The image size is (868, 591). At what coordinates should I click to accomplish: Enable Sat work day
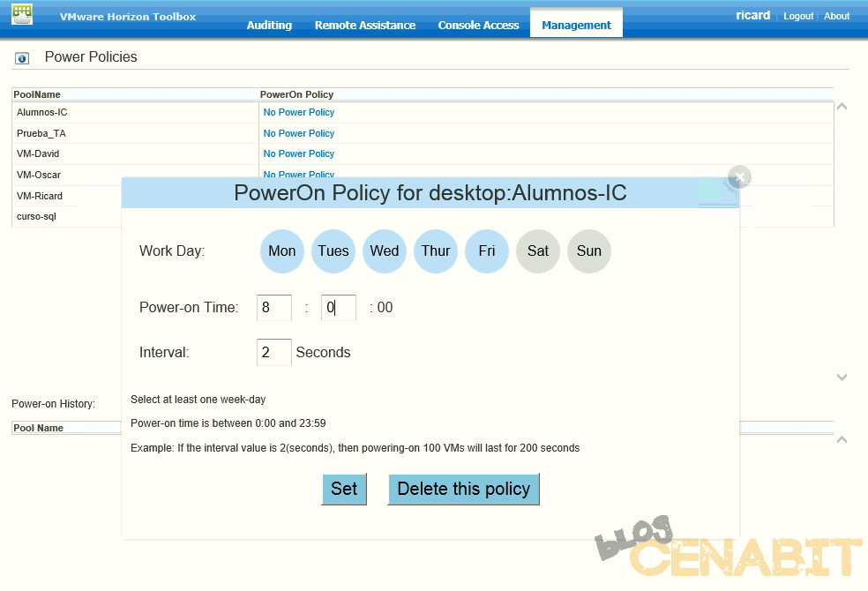pyautogui.click(x=538, y=251)
